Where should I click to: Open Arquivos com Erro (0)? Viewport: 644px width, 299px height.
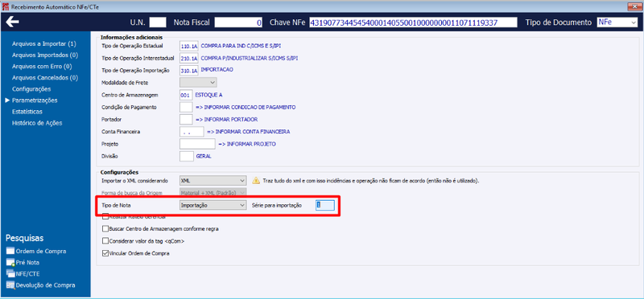click(42, 66)
